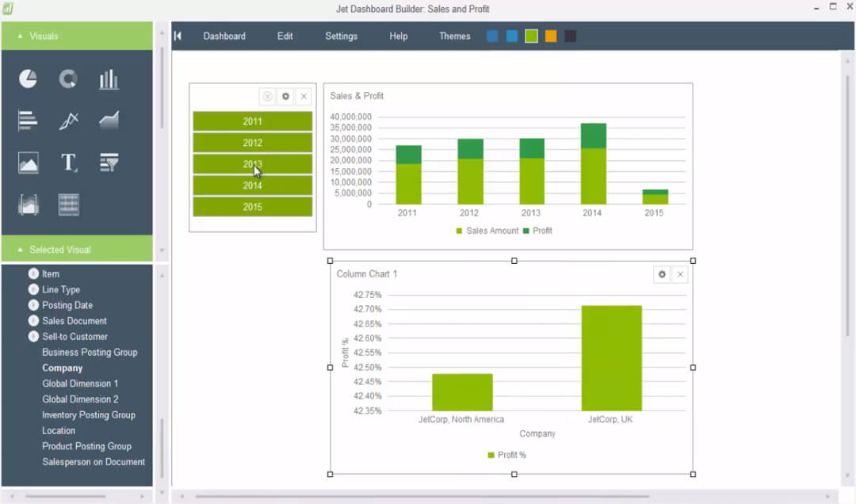
Task: Select the Company field
Action: 63,368
